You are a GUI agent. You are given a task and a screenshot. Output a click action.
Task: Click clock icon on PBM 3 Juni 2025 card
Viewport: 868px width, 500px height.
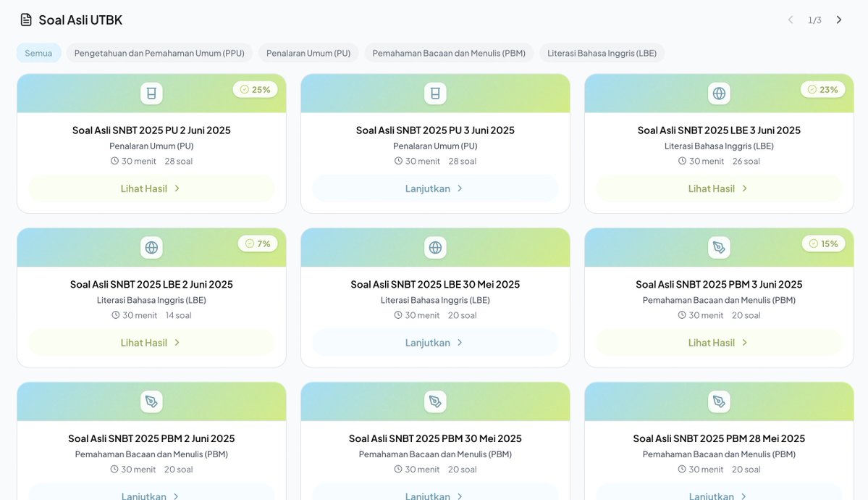coord(682,315)
